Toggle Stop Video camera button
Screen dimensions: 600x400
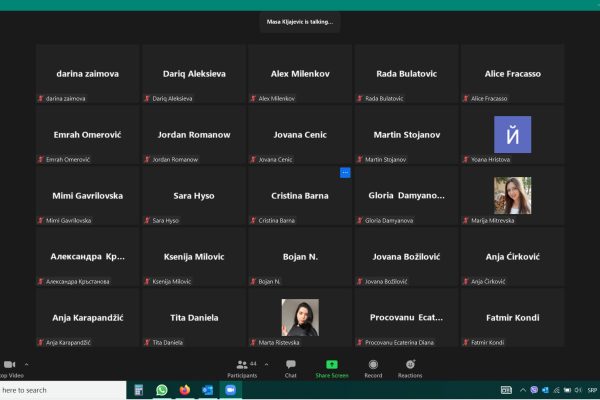pyautogui.click(x=10, y=369)
